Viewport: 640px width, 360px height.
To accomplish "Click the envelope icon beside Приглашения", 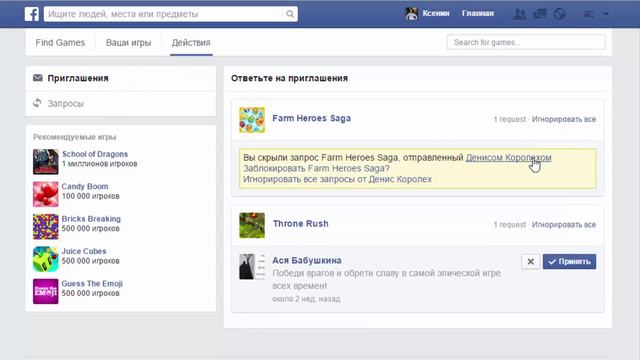I will (38, 78).
